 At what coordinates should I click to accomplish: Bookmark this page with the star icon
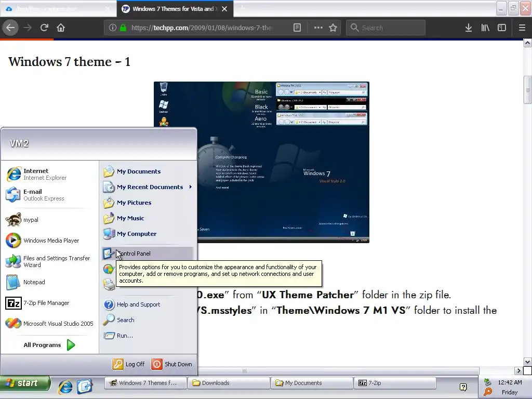(x=333, y=28)
